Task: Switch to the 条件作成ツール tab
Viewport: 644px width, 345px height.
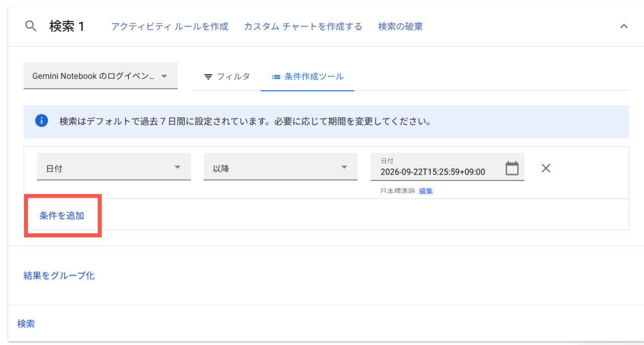Action: [x=307, y=76]
